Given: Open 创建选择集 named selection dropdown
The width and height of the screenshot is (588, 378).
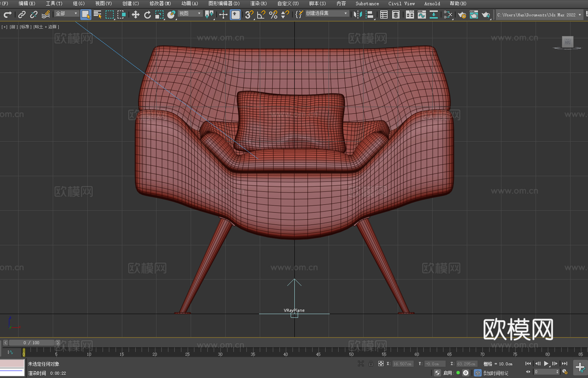Looking at the screenshot, I should tap(327, 13).
